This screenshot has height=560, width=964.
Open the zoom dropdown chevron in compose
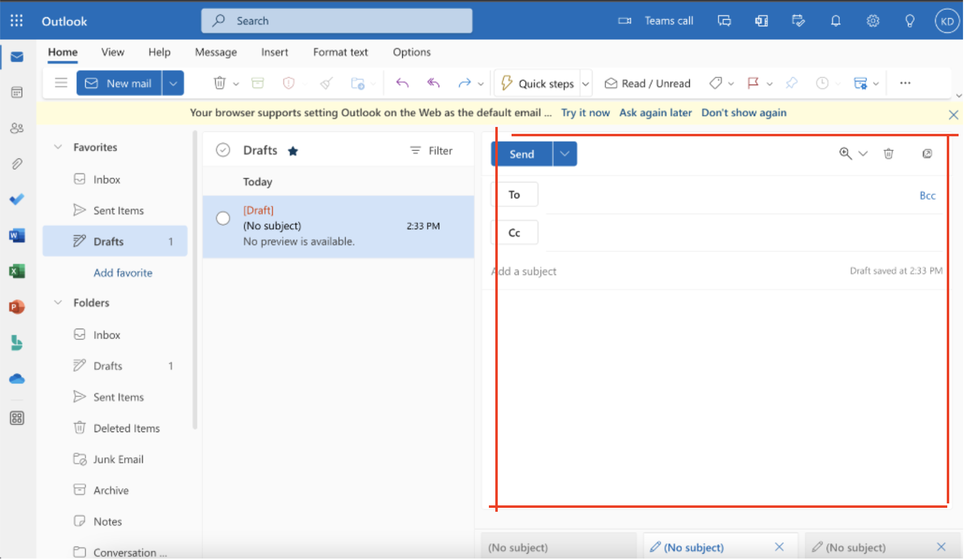(863, 154)
